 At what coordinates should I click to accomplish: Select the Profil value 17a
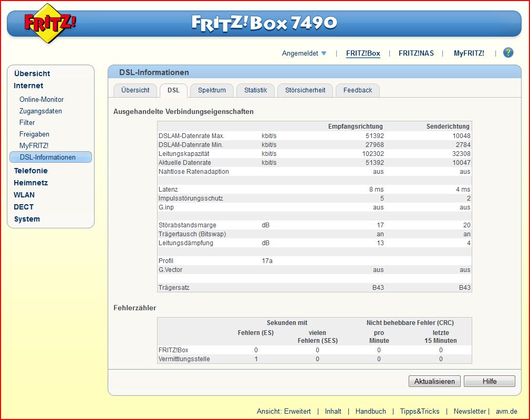[x=267, y=260]
